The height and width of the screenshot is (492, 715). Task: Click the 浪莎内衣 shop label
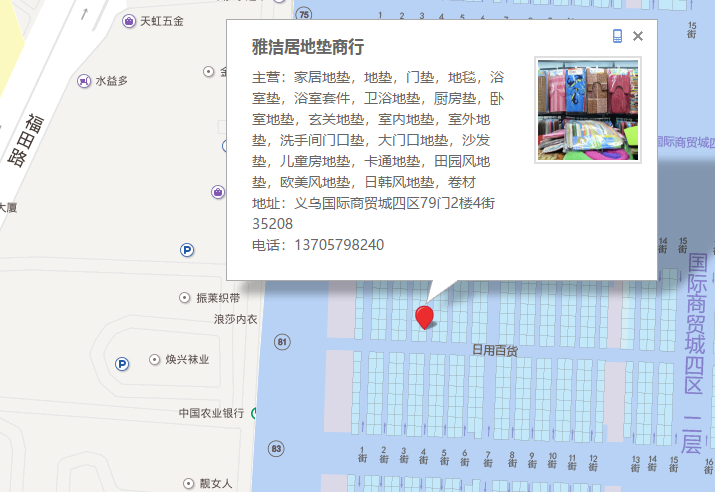[x=235, y=320]
